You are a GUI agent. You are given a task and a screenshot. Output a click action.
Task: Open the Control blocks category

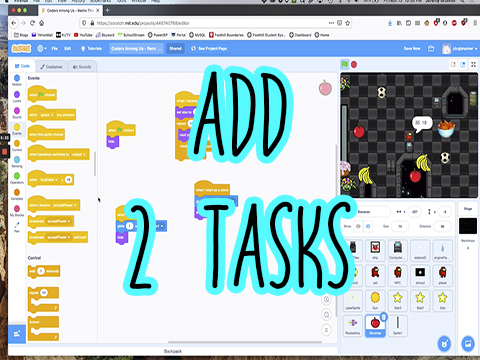[x=17, y=145]
